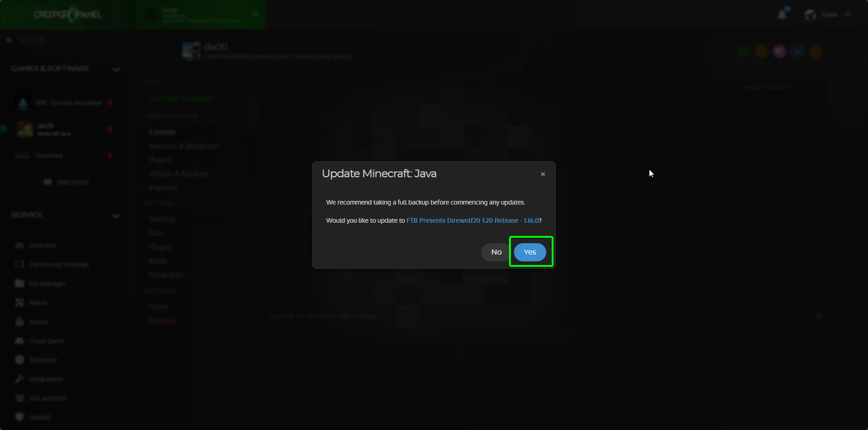Open the Sub-accounts icon

tap(20, 398)
